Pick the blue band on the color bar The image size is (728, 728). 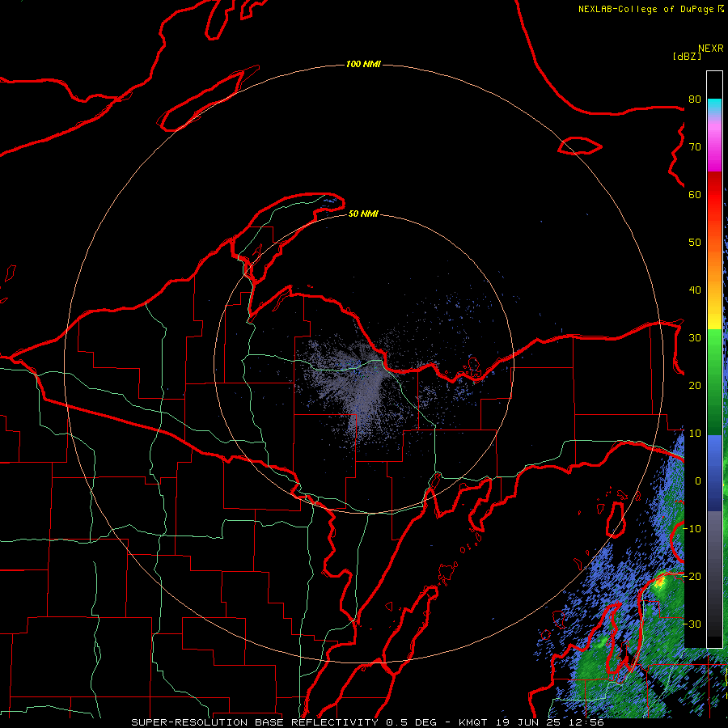pos(714,472)
